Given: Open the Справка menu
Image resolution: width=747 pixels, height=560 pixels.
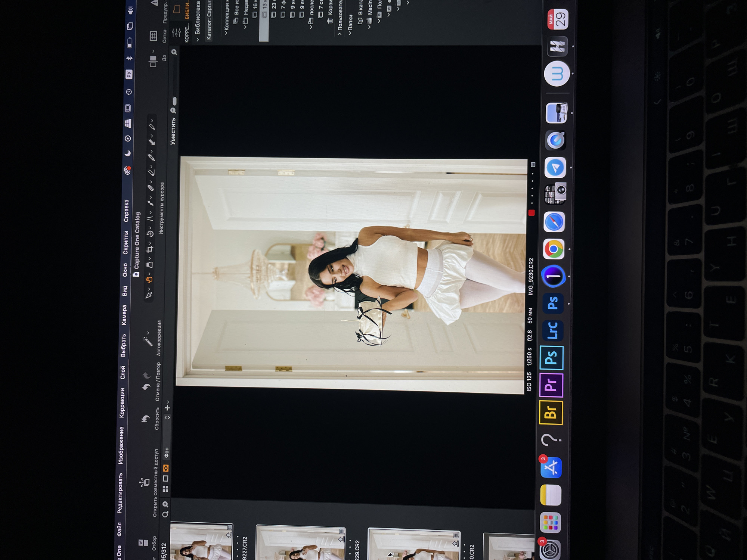Looking at the screenshot, I should click(x=126, y=211).
